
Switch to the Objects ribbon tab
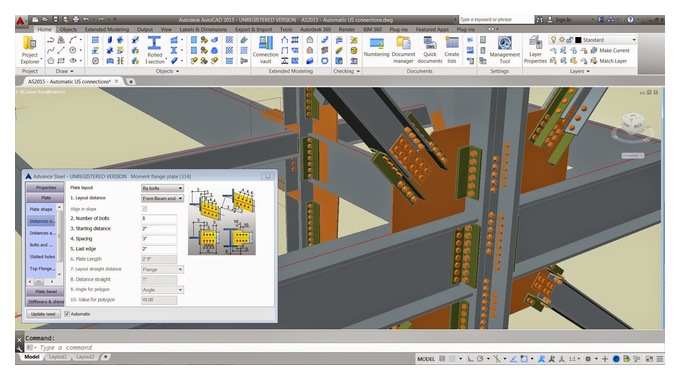pos(68,29)
